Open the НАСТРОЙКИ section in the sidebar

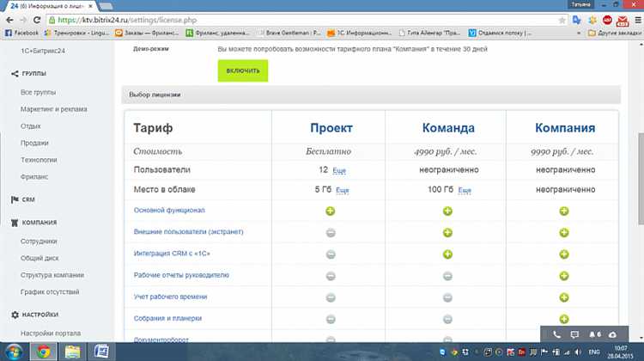point(40,315)
